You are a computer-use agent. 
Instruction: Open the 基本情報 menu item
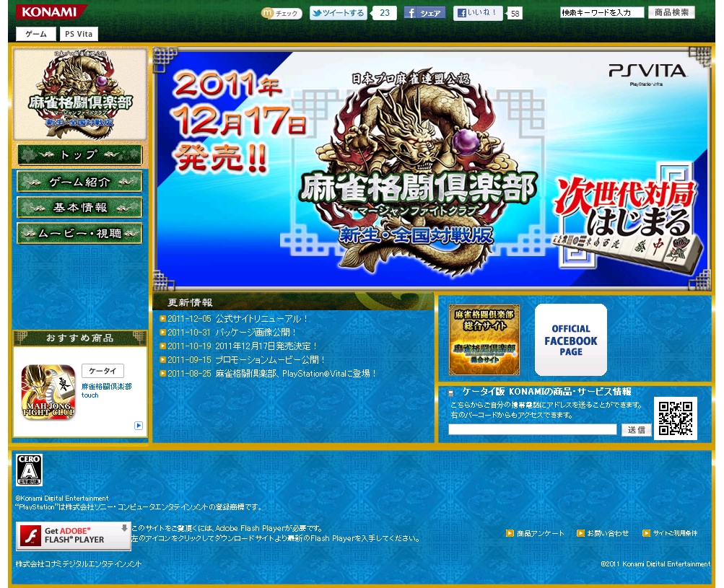79,208
